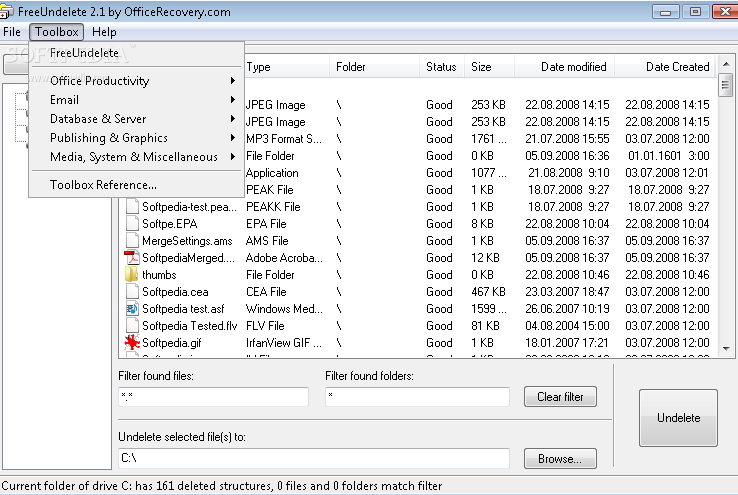Click the 467 KB size cell
The width and height of the screenshot is (738, 495).
pos(489,292)
